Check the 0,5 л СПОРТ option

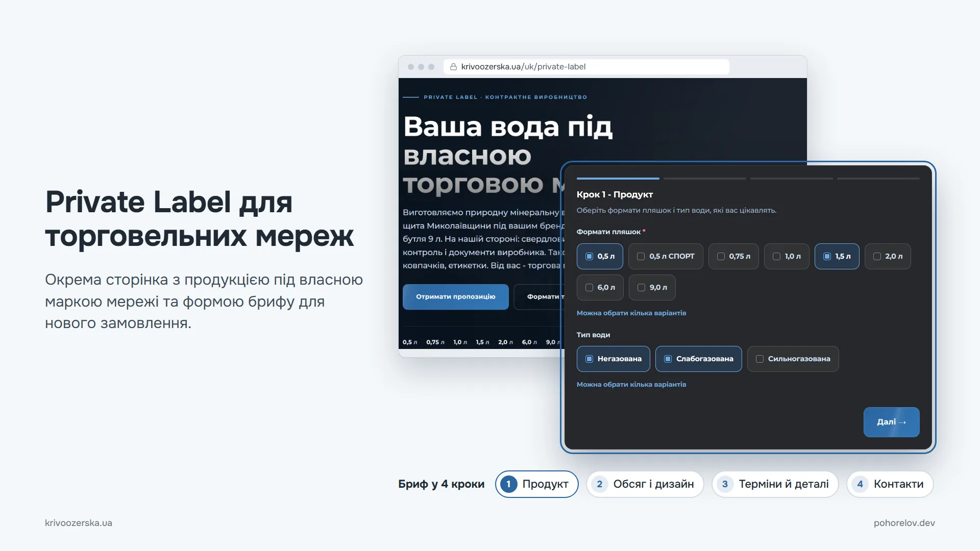tap(666, 256)
